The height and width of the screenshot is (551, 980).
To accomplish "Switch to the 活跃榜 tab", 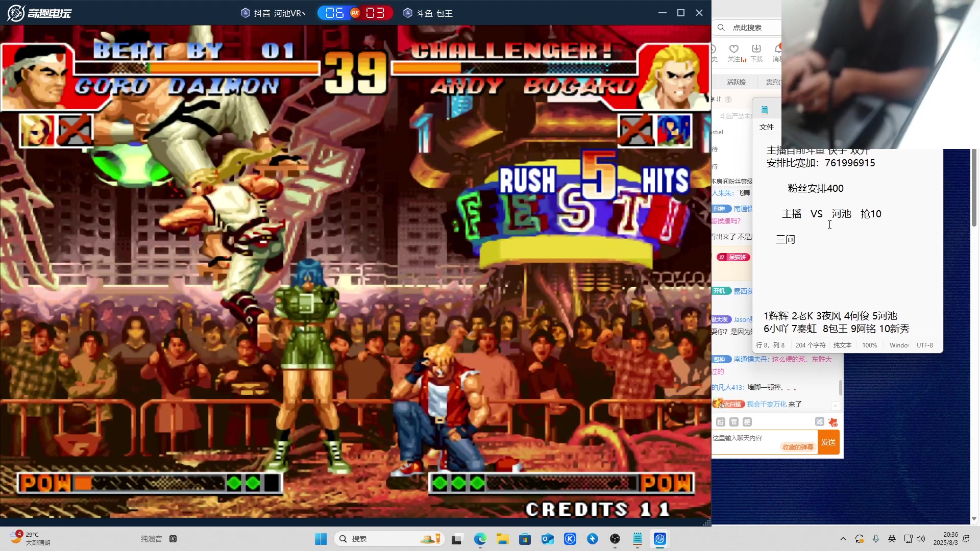I will tap(736, 82).
